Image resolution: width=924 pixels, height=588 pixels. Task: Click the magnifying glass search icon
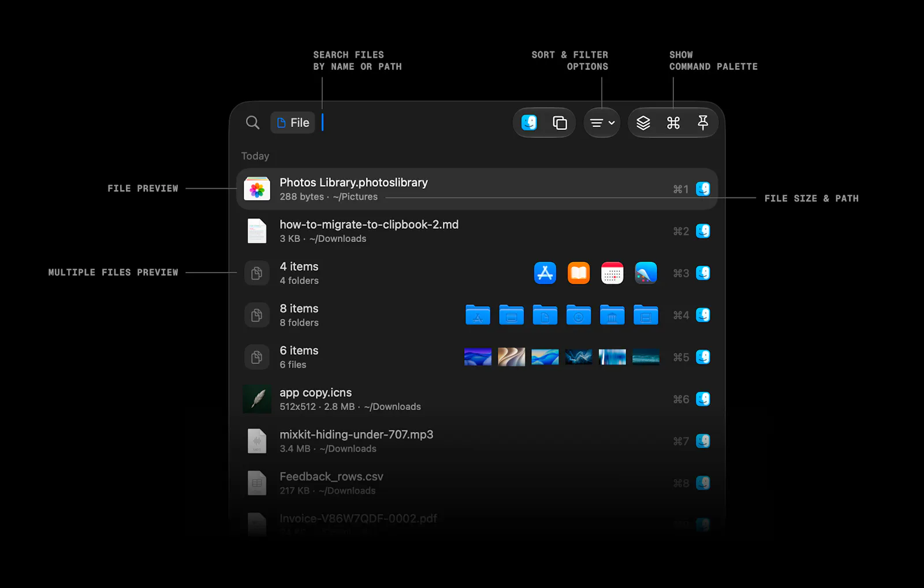click(x=252, y=122)
